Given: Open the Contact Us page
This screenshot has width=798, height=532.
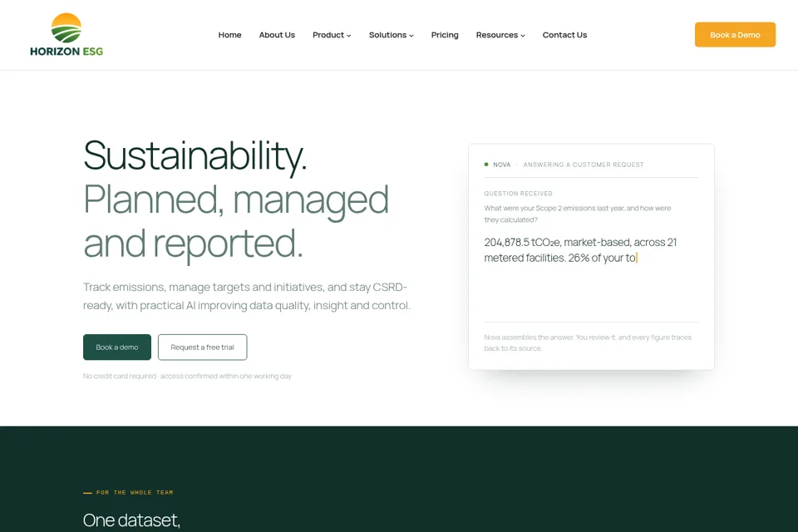Looking at the screenshot, I should click(564, 35).
